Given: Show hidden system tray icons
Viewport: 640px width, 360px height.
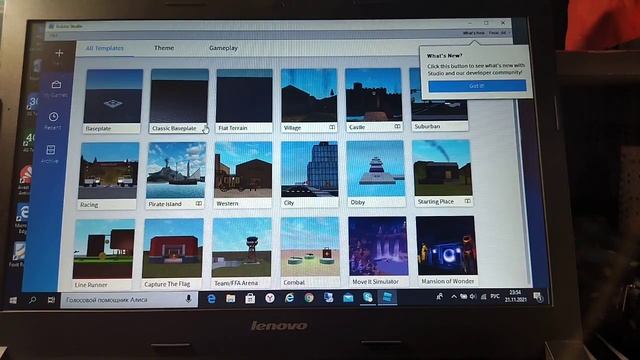Looking at the screenshot, I should click(454, 297).
